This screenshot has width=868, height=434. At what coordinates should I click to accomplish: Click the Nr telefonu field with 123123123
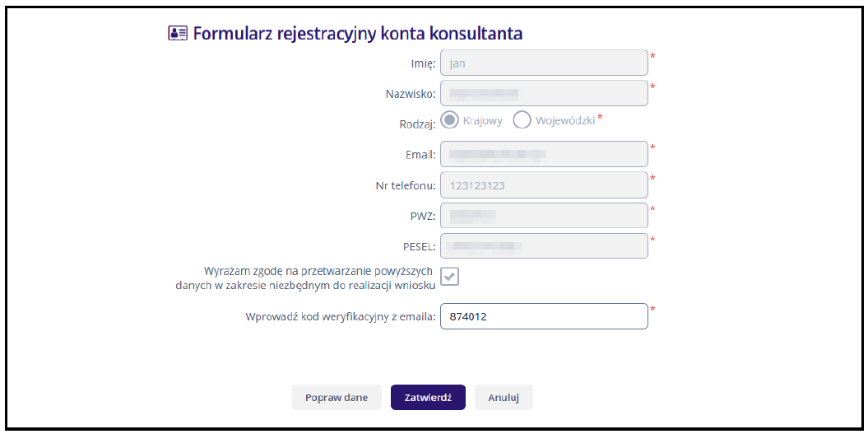(x=544, y=185)
